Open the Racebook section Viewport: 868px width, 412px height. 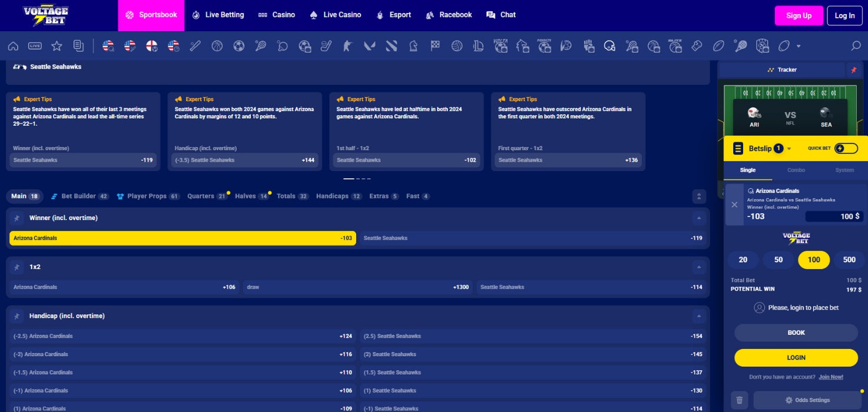[449, 15]
